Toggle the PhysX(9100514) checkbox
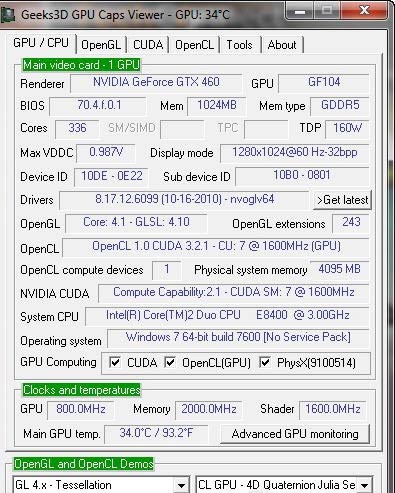This screenshot has width=395, height=493. click(265, 362)
